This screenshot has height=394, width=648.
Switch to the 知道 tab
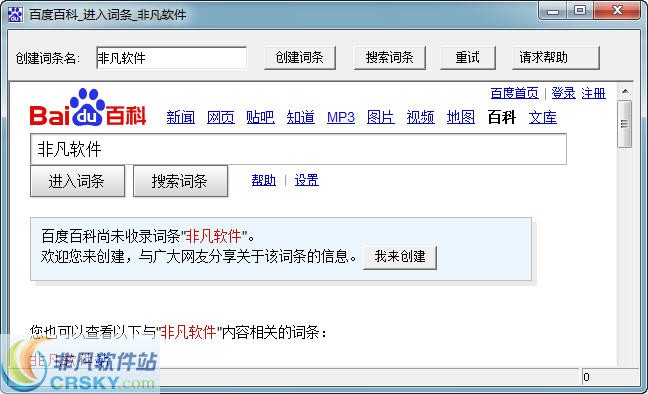(x=300, y=117)
